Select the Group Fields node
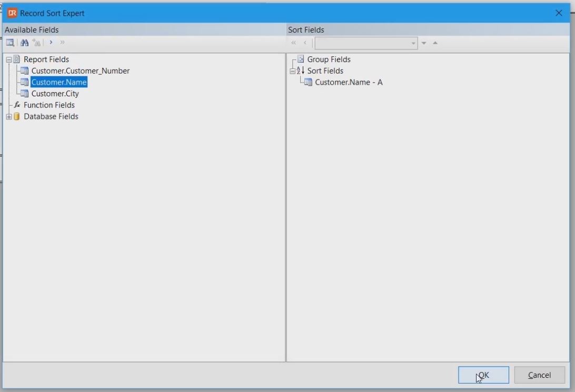 [x=329, y=59]
